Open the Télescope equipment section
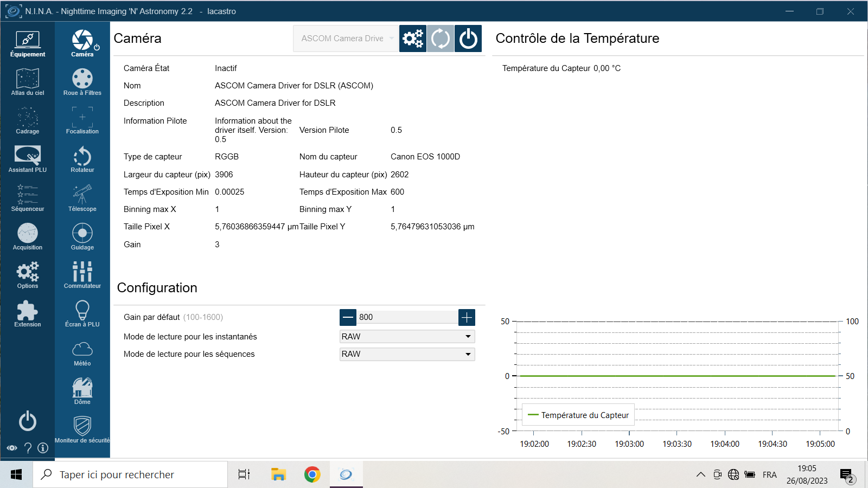This screenshot has width=868, height=488. [82, 198]
